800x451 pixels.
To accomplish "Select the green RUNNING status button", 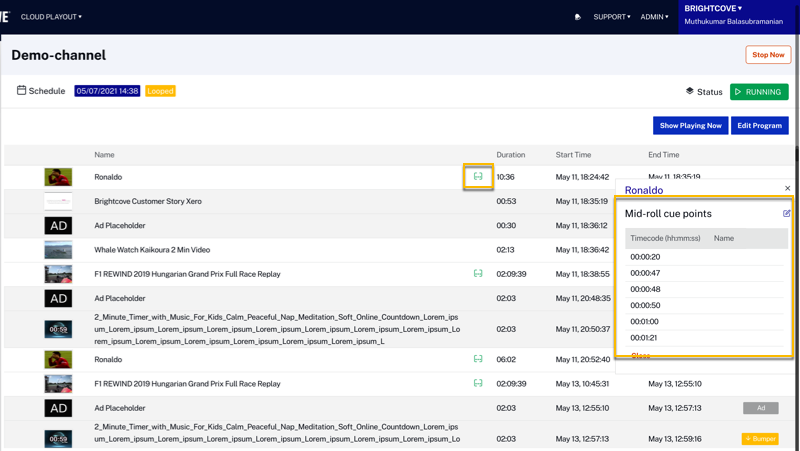I will [759, 92].
